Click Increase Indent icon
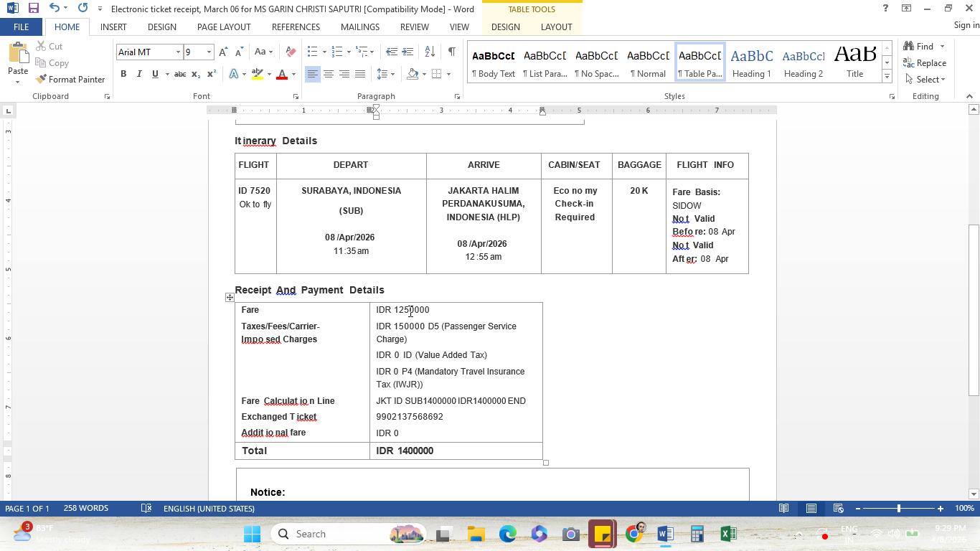 coord(407,52)
